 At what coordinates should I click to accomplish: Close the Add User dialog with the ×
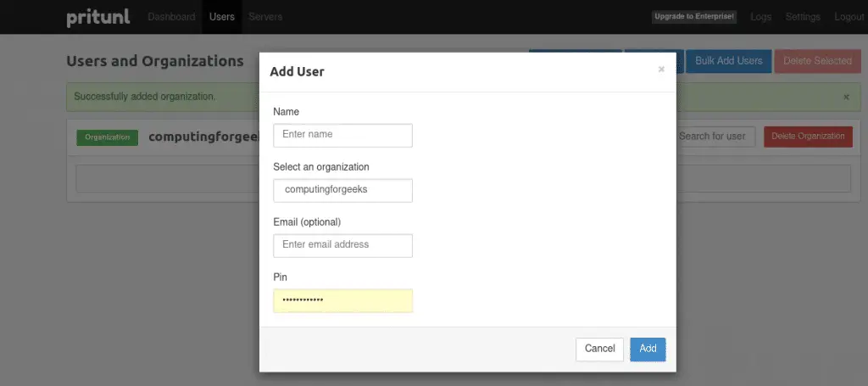click(x=661, y=70)
